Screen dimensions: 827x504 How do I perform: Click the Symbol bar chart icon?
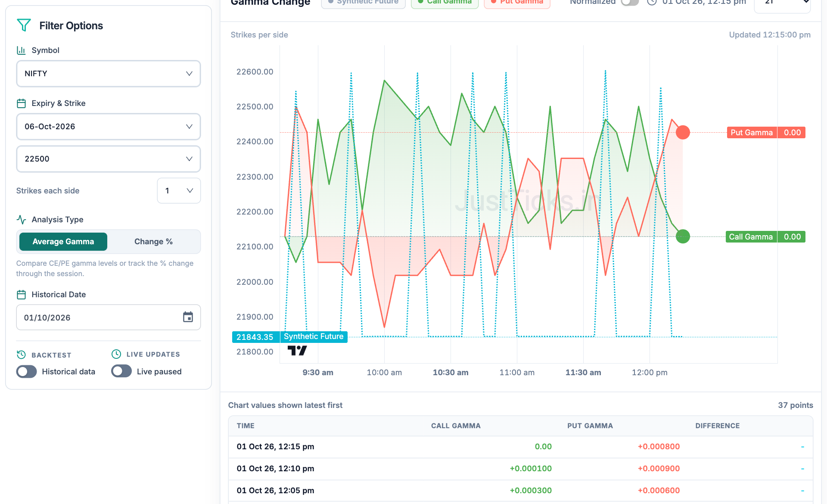click(x=21, y=50)
